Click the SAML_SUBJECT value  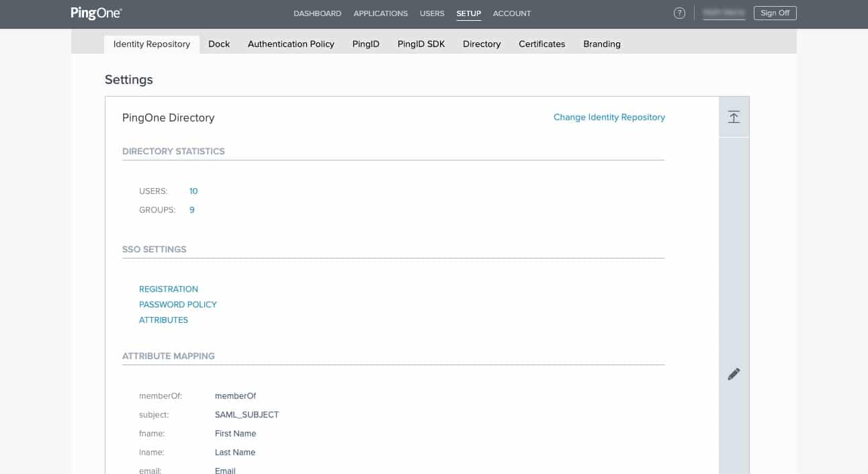pyautogui.click(x=247, y=415)
